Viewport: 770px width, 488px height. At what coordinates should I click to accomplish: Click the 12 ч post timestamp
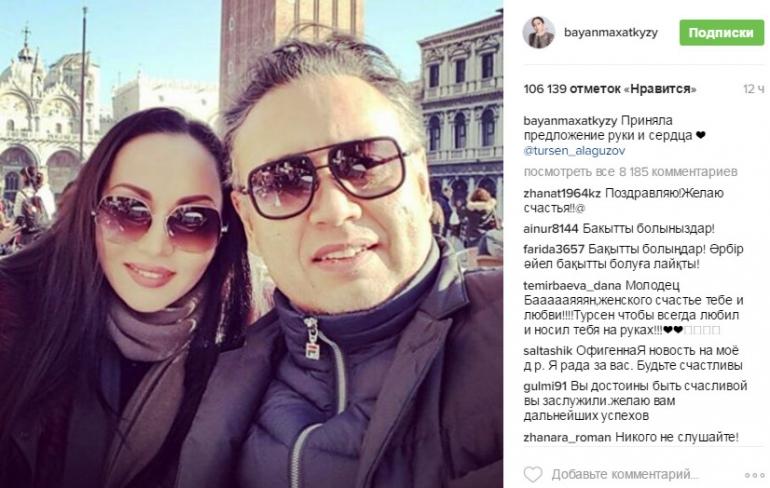[753, 89]
